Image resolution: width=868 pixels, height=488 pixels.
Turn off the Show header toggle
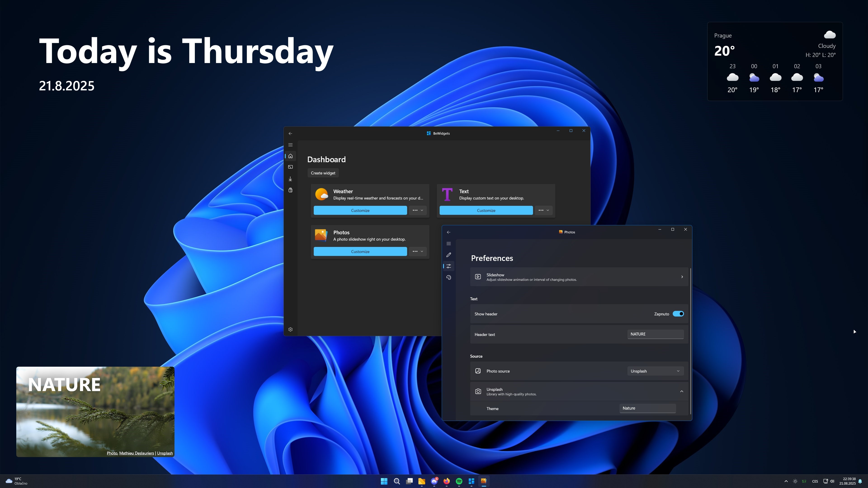point(678,314)
